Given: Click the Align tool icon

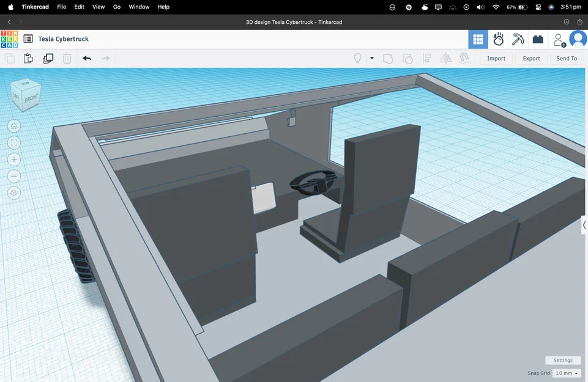Looking at the screenshot, I should (426, 59).
